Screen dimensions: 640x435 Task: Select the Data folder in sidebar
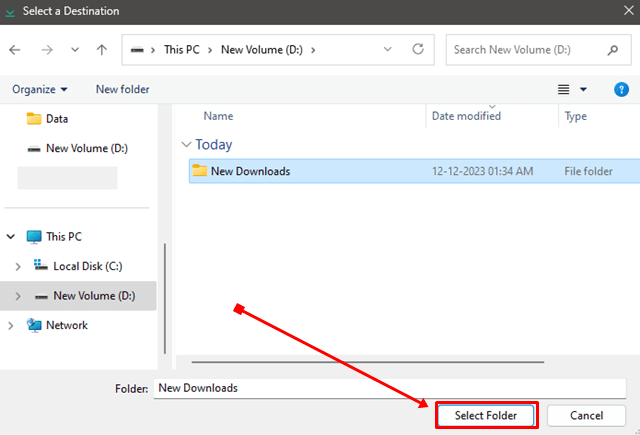(56, 118)
